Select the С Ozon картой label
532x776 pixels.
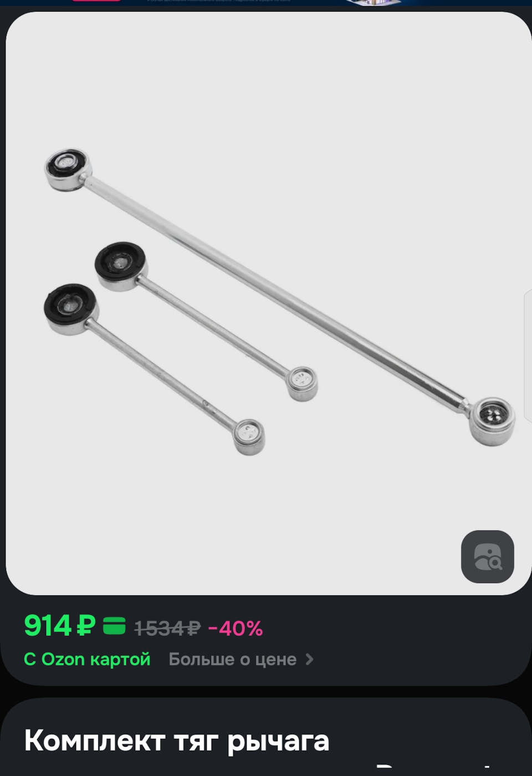point(87,659)
